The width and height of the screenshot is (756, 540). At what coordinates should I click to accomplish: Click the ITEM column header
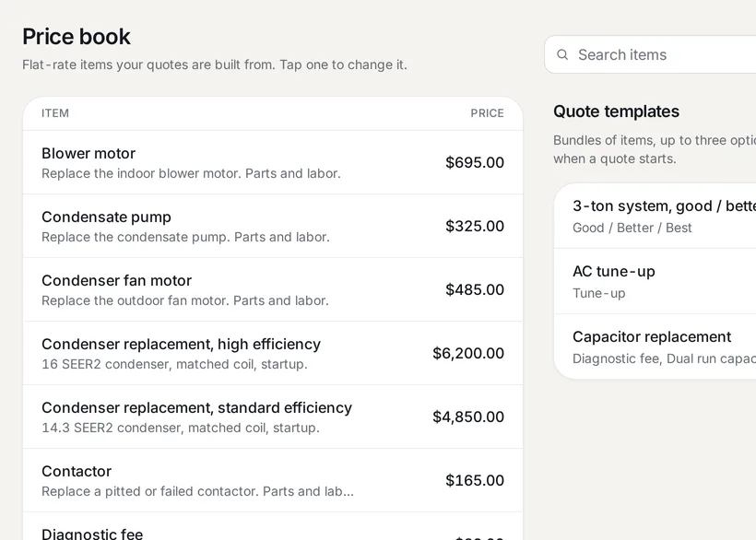pyautogui.click(x=55, y=113)
